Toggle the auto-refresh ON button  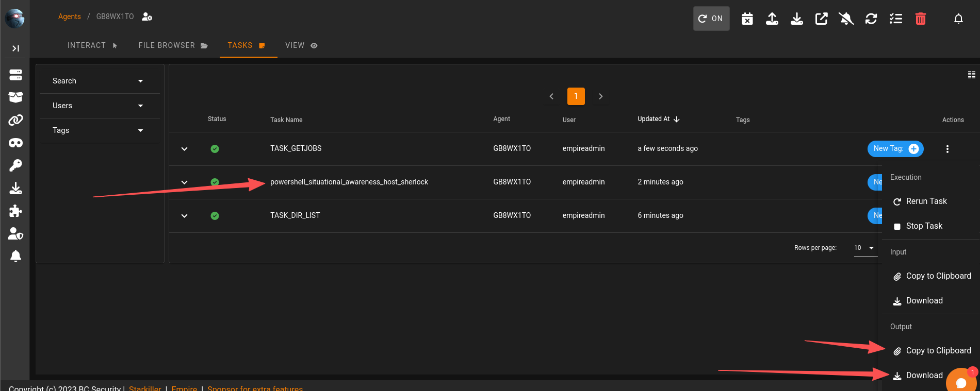711,19
